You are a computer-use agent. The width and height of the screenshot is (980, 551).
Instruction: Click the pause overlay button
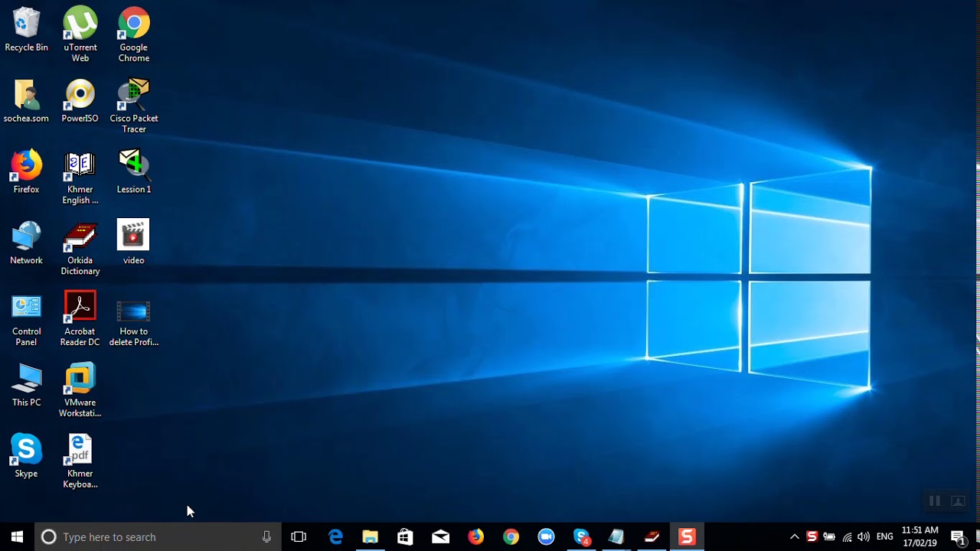click(934, 501)
